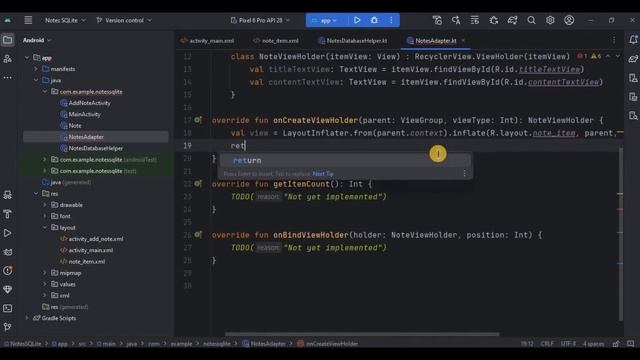Open the Notes SQLite project dropdown
640x360 pixels.
[65, 20]
